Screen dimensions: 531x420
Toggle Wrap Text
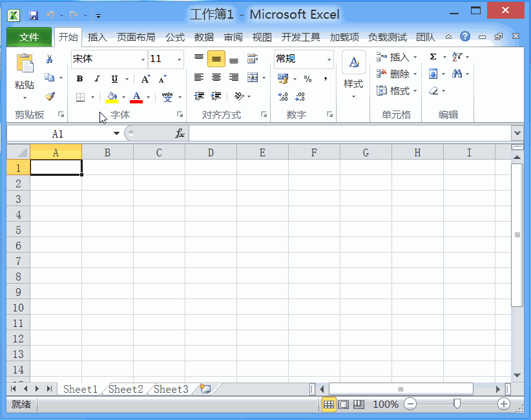click(x=253, y=59)
